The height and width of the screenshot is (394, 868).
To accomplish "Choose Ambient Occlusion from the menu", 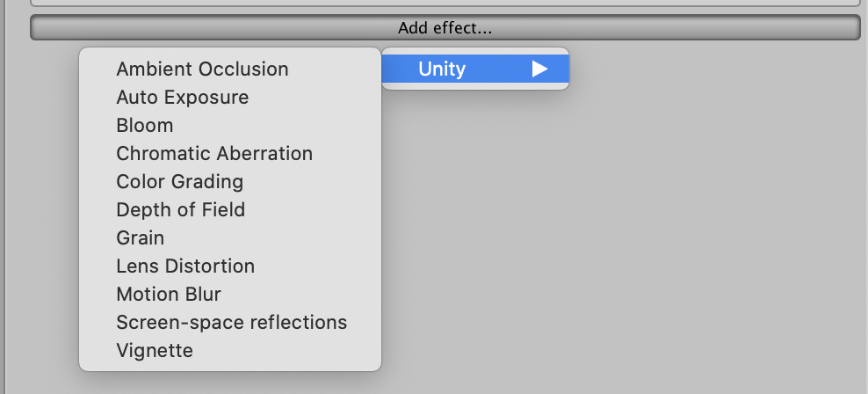I will click(x=202, y=69).
